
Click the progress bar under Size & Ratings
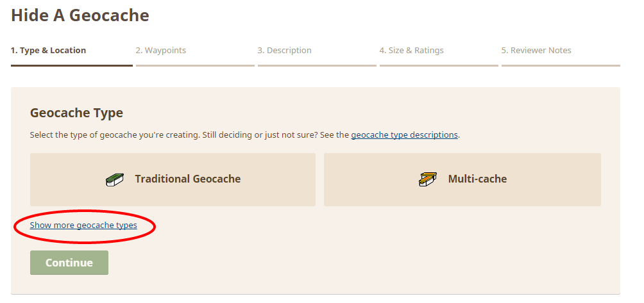[439, 65]
